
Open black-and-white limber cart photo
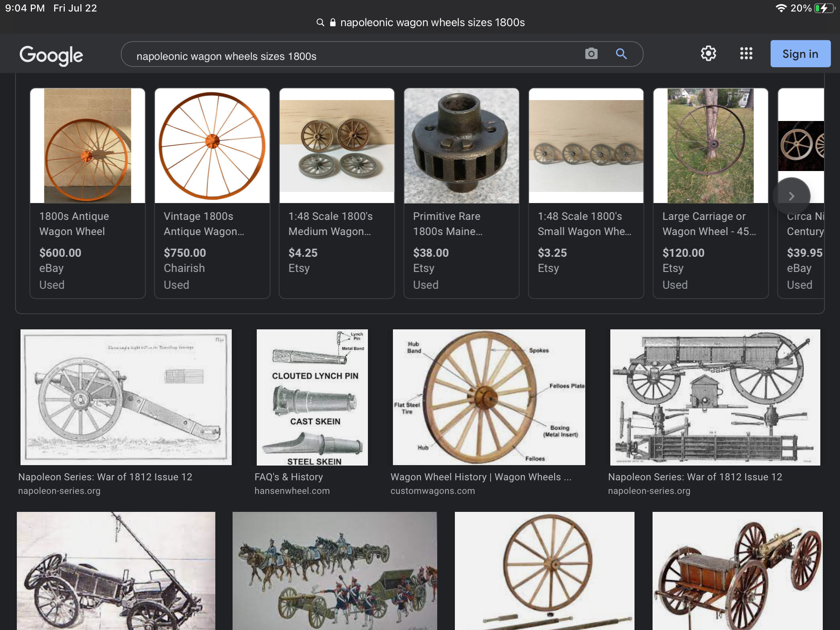click(x=116, y=571)
